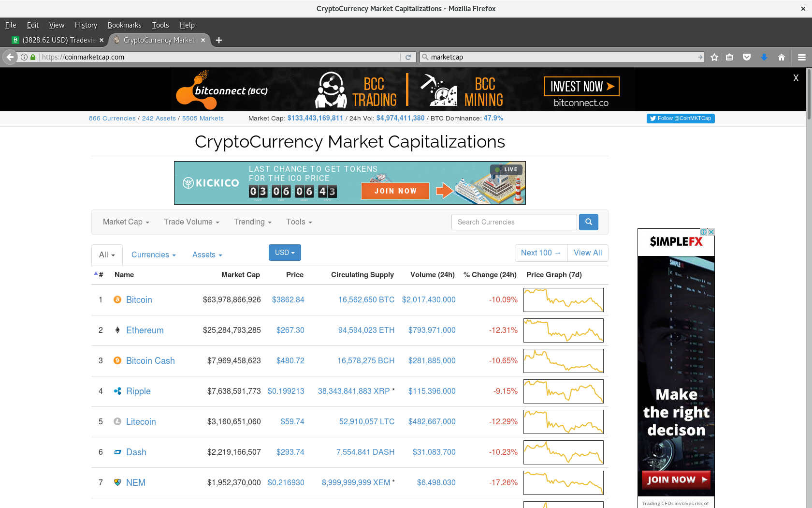812x508 pixels.
Task: Open the Trending dropdown menu
Action: (253, 222)
